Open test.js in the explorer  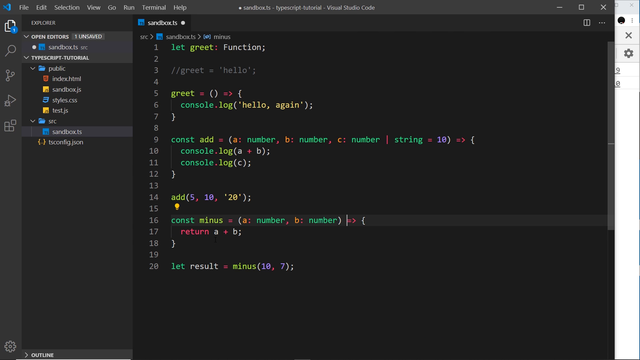click(x=60, y=111)
